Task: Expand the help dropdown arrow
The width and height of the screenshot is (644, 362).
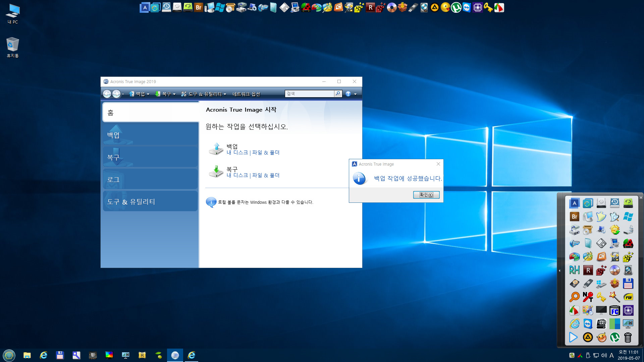Action: (355, 94)
